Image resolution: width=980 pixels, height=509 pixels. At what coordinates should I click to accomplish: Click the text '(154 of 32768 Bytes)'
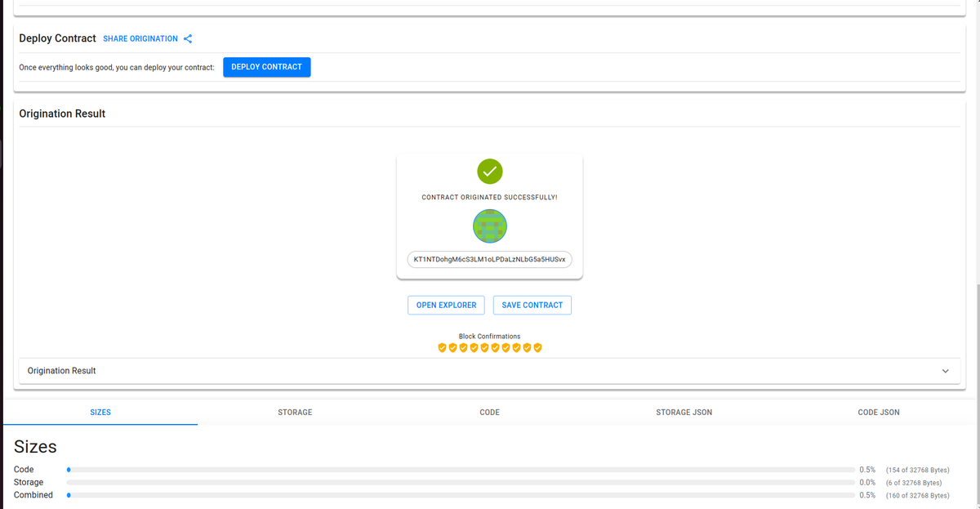tap(917, 470)
